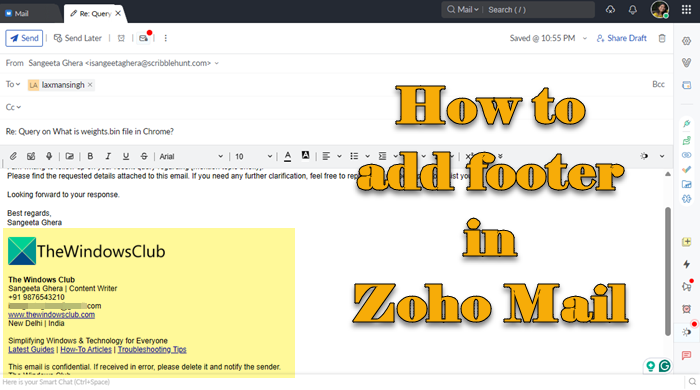The height and width of the screenshot is (390, 700).
Task: Open the red chat bubble sidebar icon
Action: pos(687,355)
